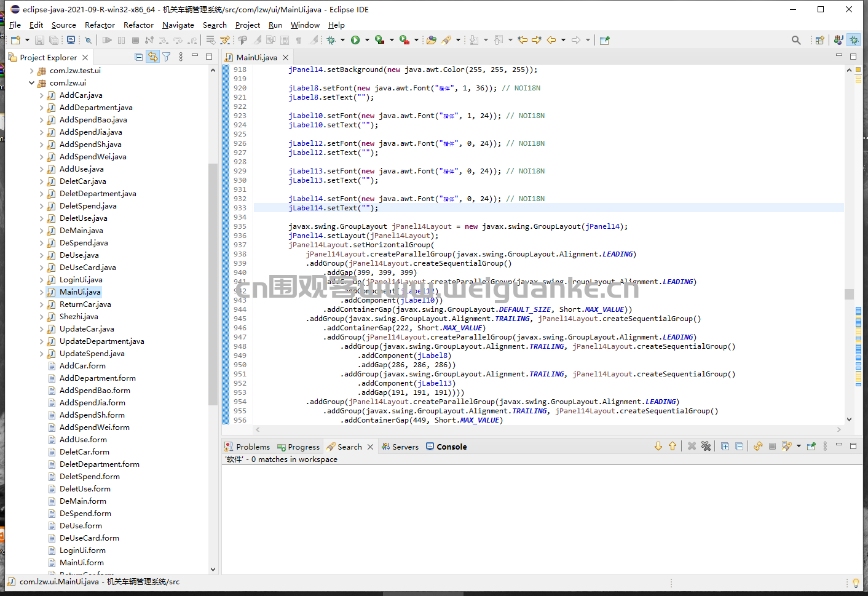The height and width of the screenshot is (596, 868).
Task: Click the Debug bug icon in toolbar
Action: click(x=331, y=40)
